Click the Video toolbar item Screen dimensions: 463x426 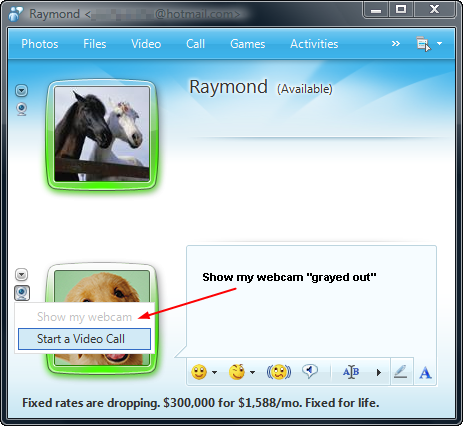click(x=146, y=44)
